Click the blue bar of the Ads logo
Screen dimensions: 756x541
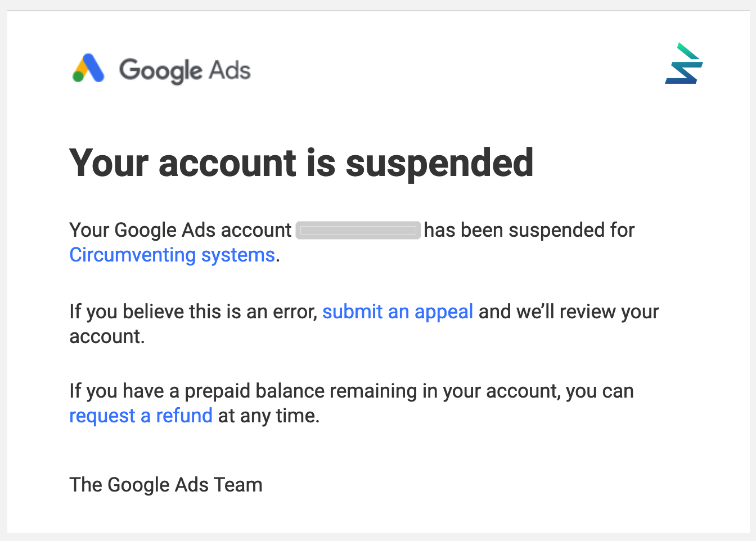pos(94,69)
